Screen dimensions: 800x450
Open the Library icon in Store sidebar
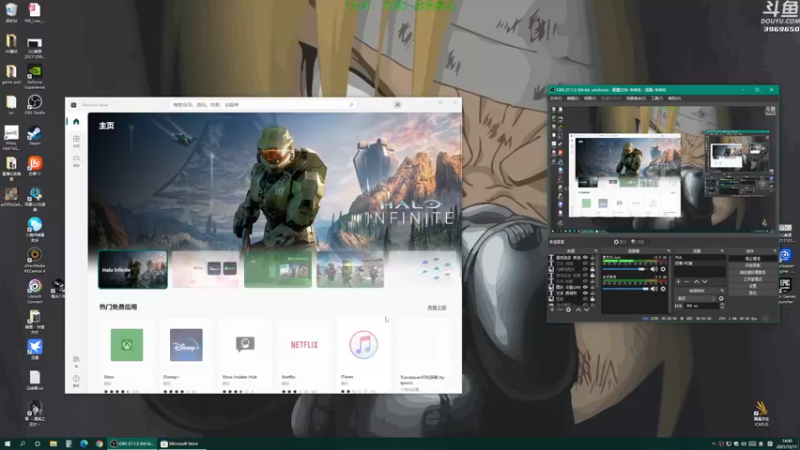(76, 361)
